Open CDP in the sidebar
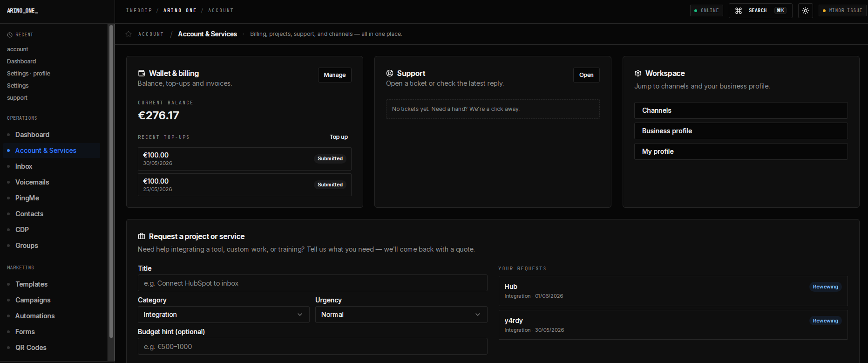The image size is (868, 363). coord(52,230)
